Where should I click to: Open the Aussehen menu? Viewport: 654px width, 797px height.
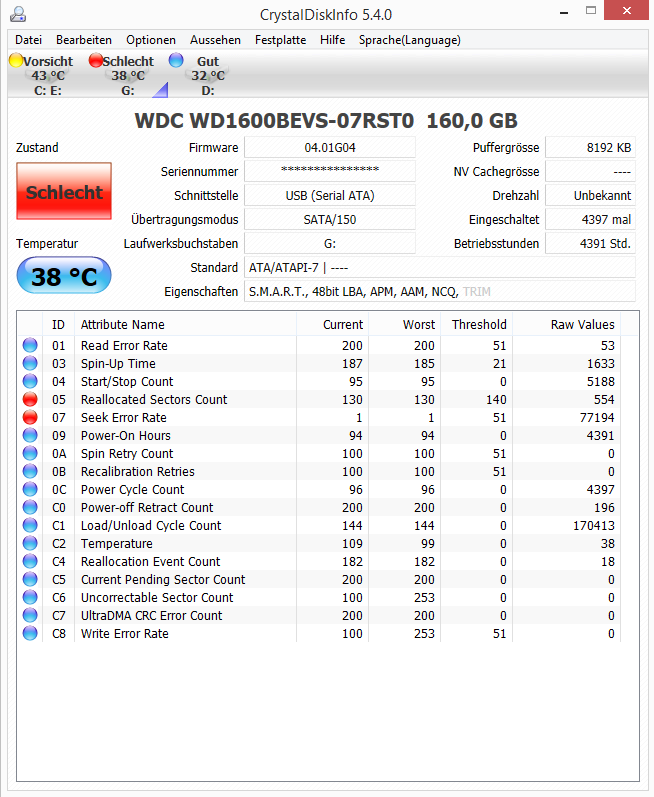215,40
